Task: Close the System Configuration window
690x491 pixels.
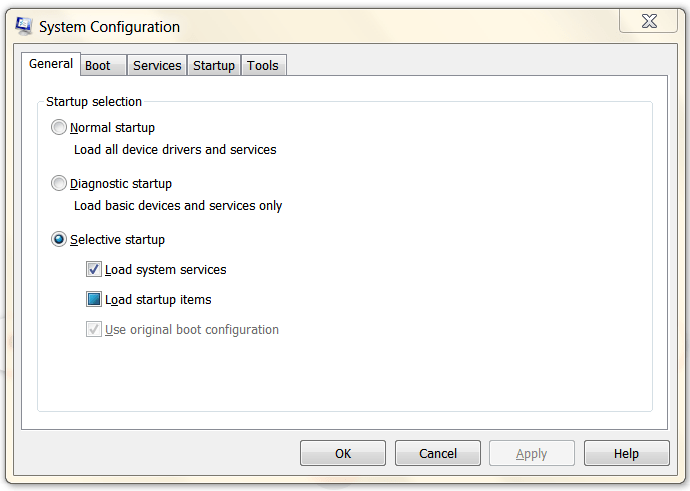Action: (649, 21)
